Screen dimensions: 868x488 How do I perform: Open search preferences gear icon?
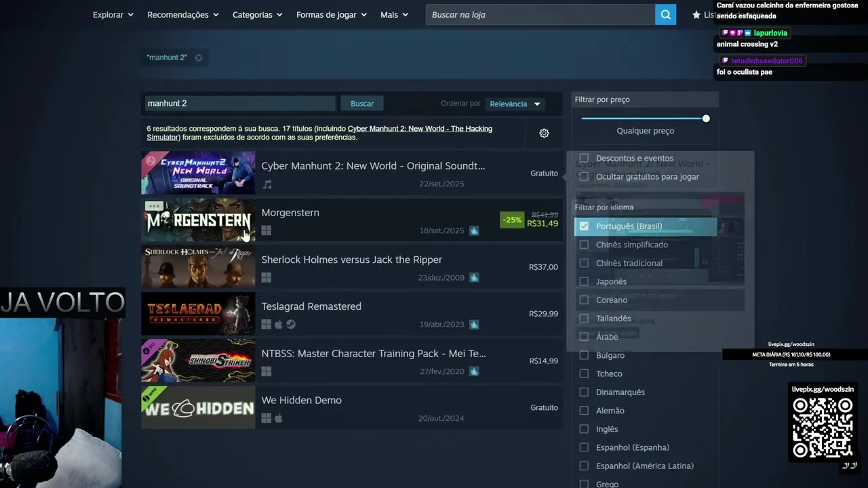click(x=544, y=134)
